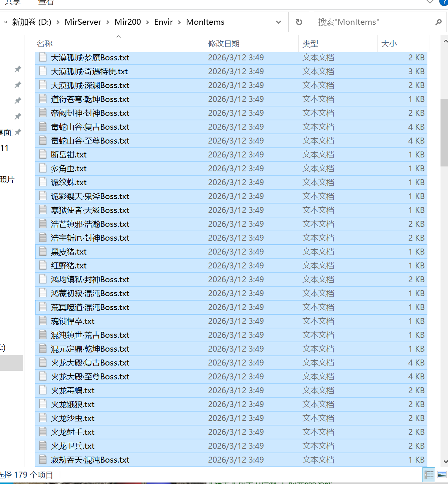Select the file icon of 诡影裂天·鬼斧Boss.txt
The height and width of the screenshot is (484, 448).
pos(43,196)
